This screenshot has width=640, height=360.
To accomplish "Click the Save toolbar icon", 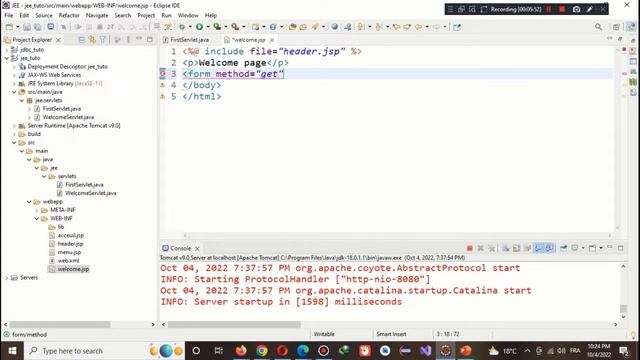I will tap(27, 27).
